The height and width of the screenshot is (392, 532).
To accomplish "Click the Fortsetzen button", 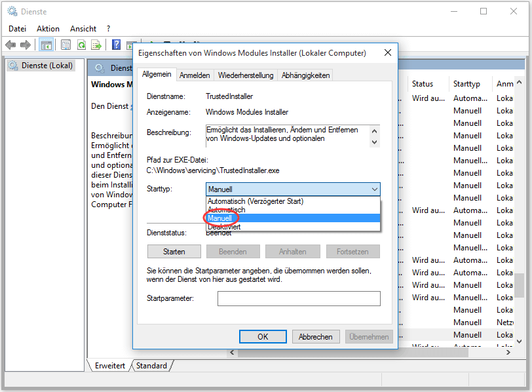I will (x=352, y=252).
